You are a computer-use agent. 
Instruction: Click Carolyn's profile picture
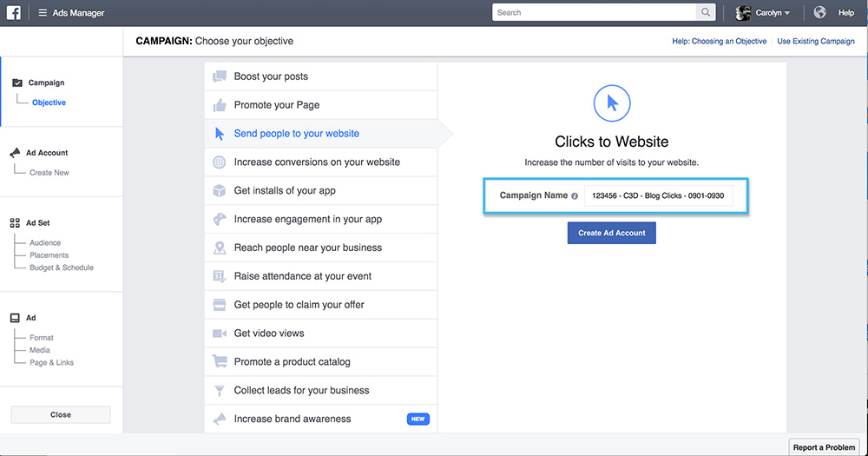point(743,12)
